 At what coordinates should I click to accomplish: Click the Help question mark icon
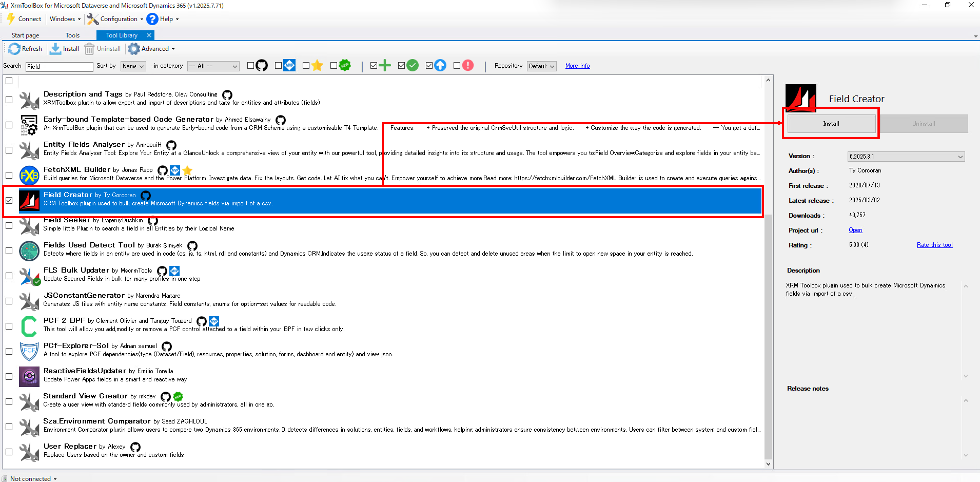coord(152,19)
